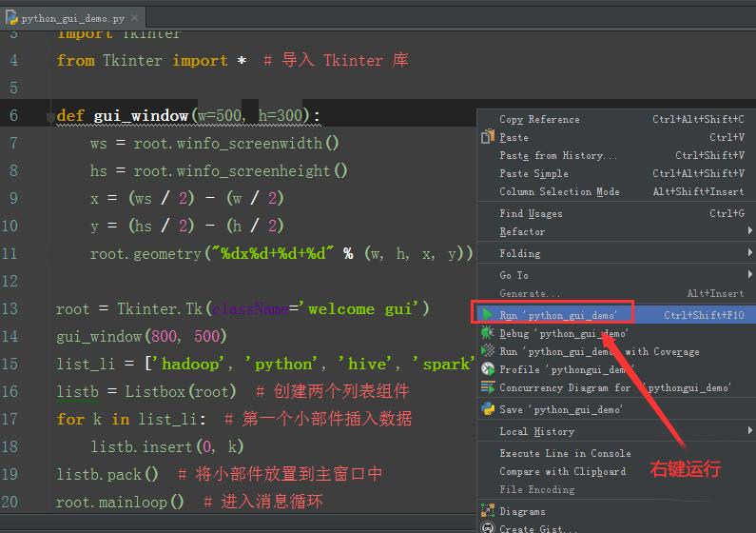Viewport: 756px width, 533px height.
Task: Click the Run with Coverage icon
Action: coord(488,351)
